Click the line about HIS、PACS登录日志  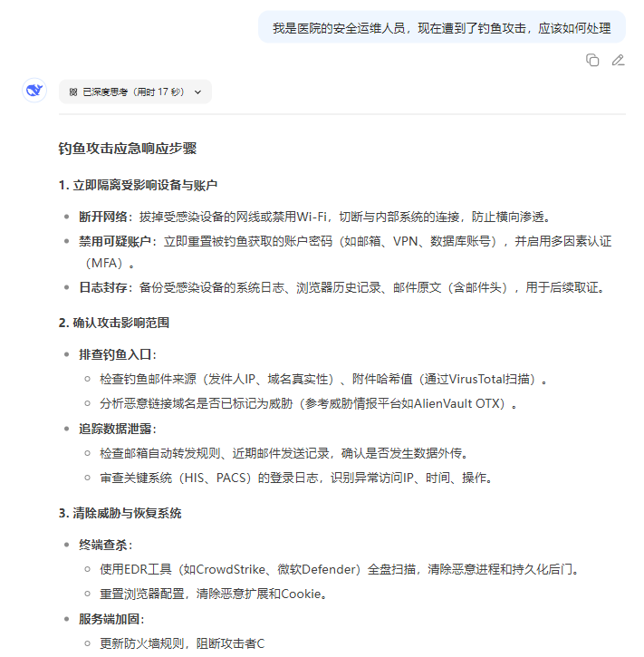point(295,478)
